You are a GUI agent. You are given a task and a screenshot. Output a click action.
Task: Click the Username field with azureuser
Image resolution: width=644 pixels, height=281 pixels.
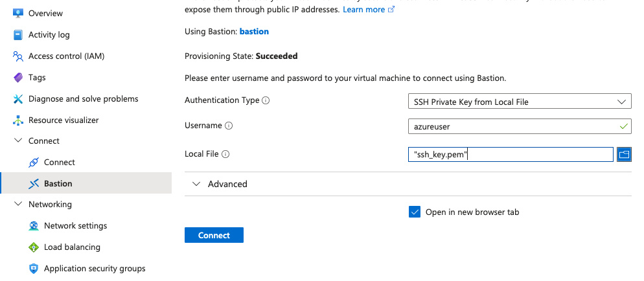click(520, 126)
